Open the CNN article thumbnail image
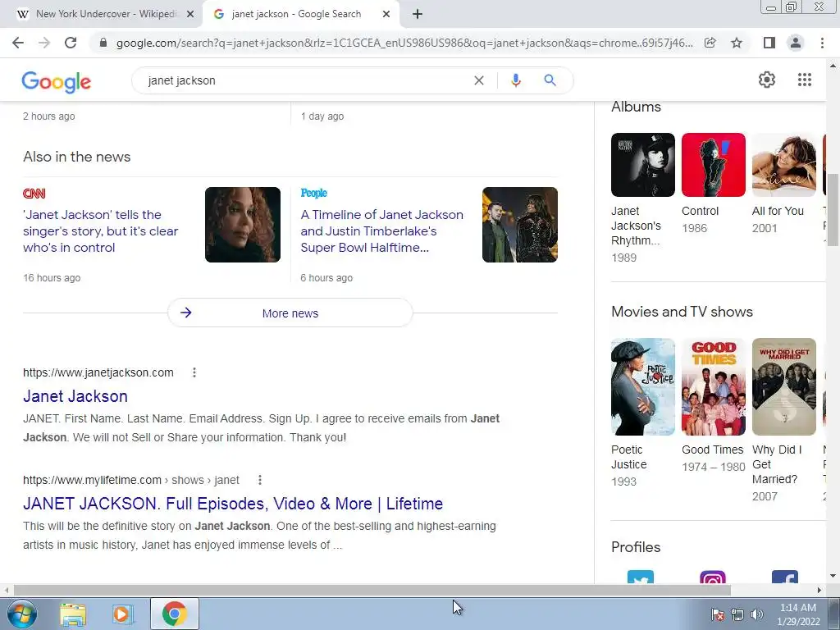 pyautogui.click(x=243, y=225)
